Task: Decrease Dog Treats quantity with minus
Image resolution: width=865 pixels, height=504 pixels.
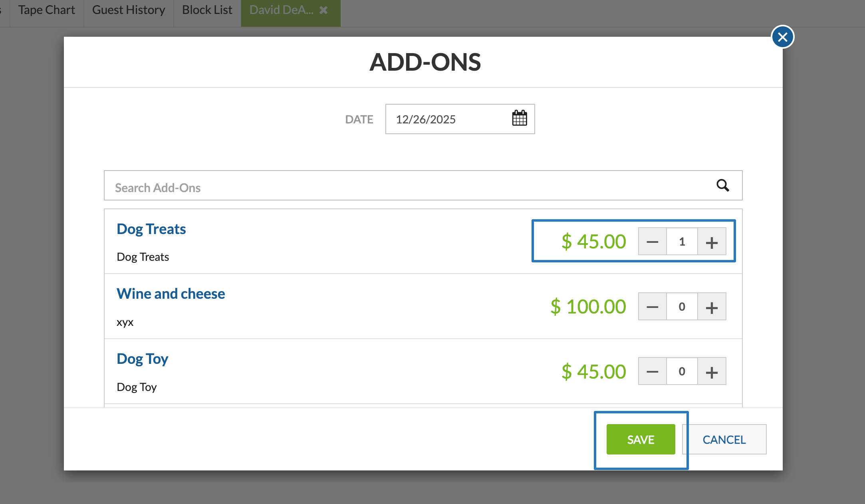Action: pos(652,242)
